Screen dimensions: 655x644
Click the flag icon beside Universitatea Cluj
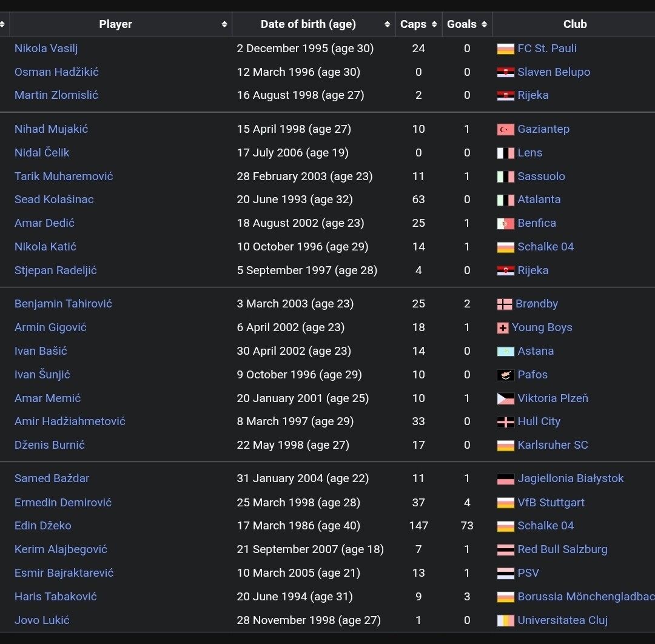(x=505, y=620)
